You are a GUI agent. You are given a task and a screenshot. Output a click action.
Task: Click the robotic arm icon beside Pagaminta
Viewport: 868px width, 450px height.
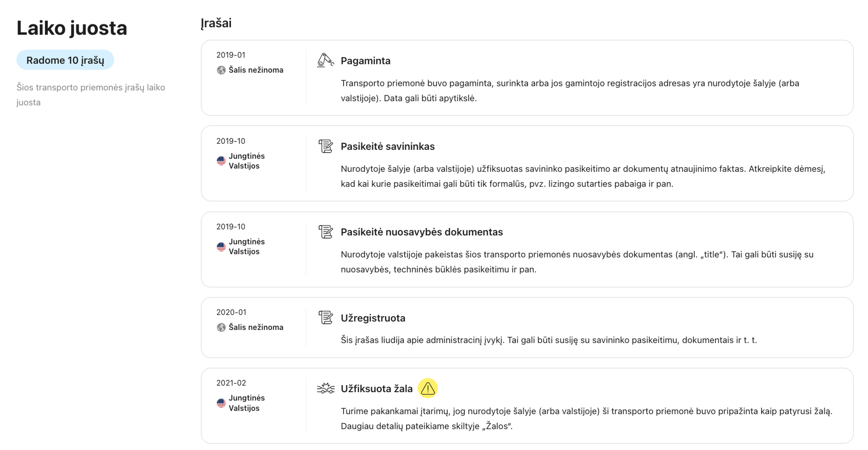(x=325, y=60)
